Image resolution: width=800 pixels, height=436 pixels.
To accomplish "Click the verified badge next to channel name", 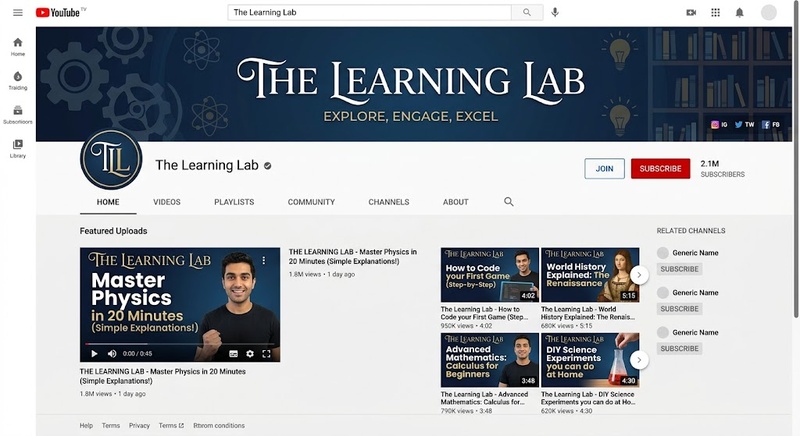I will coord(268,166).
